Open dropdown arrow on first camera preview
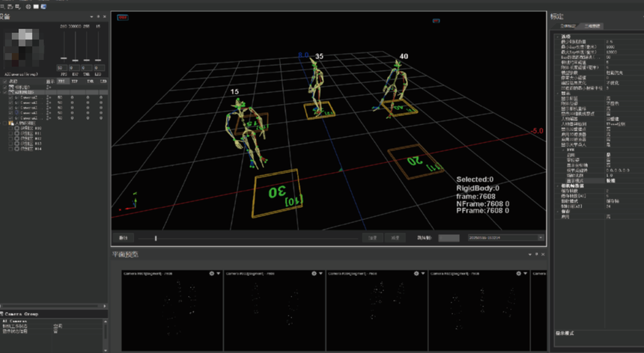Screen dimensions: 644x353 pyautogui.click(x=219, y=274)
